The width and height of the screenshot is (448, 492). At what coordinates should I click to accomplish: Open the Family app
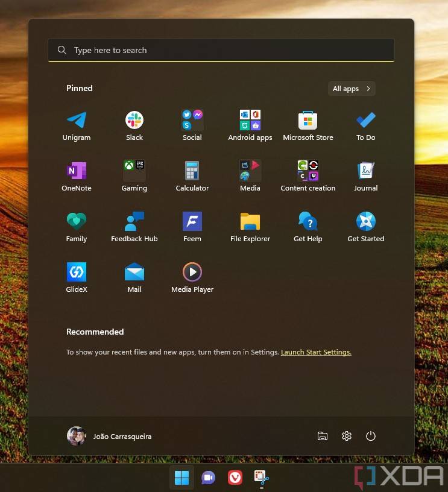click(76, 227)
